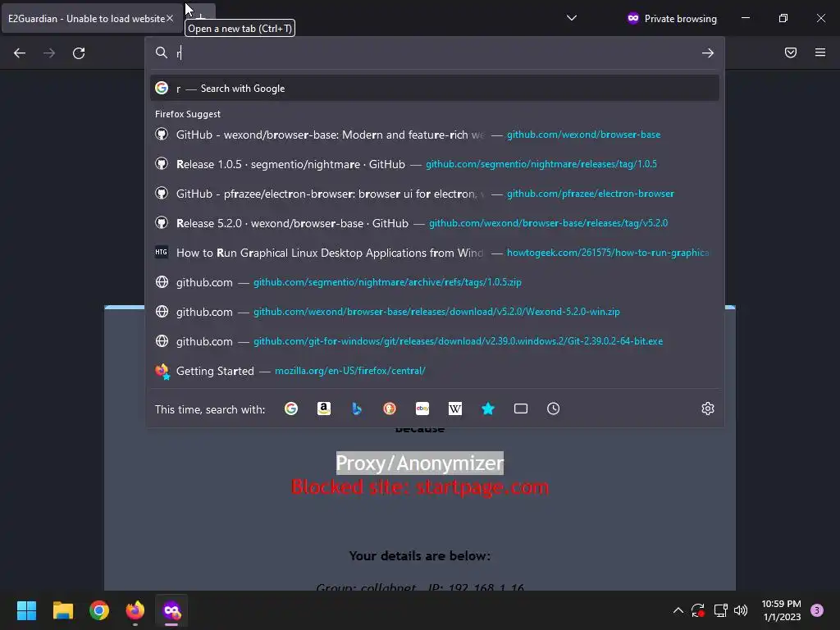Select the E2Guardian tab

point(86,18)
